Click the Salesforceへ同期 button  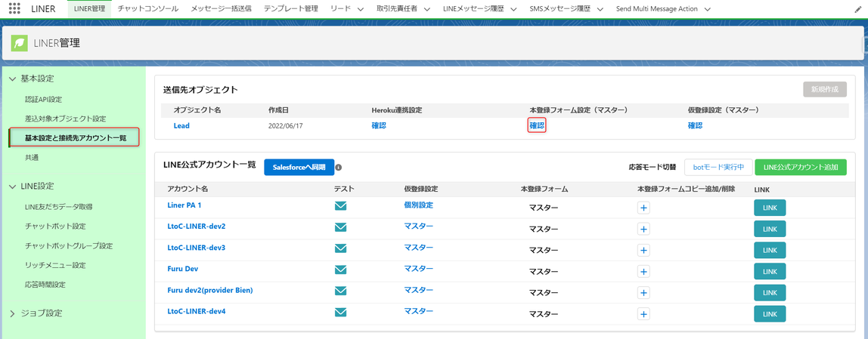[299, 167]
